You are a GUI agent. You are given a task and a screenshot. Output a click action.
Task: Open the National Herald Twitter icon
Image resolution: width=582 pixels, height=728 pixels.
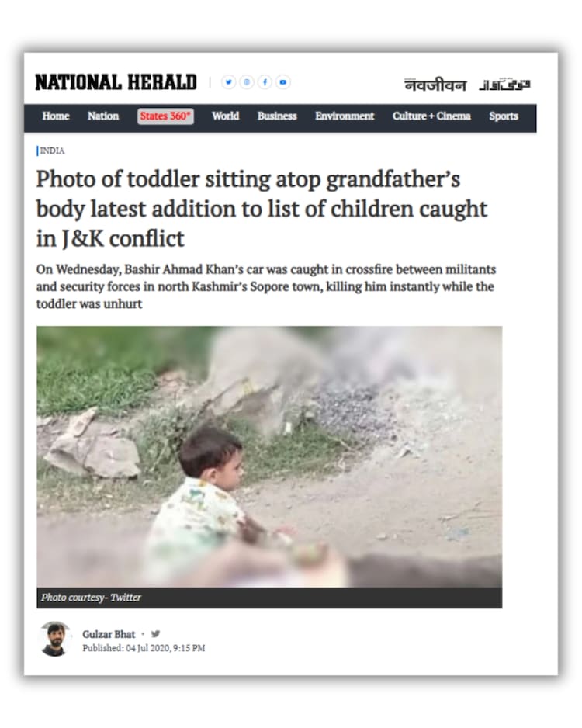coord(228,82)
